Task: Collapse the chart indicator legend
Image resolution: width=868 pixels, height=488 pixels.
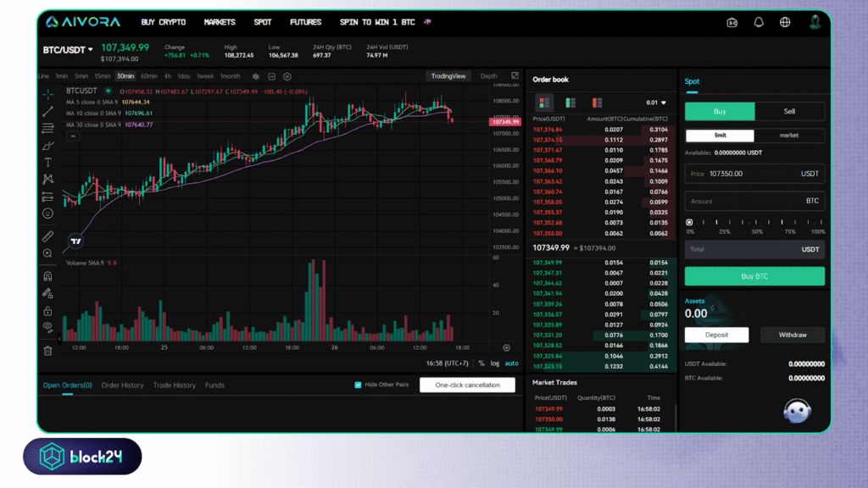Action: pyautogui.click(x=73, y=136)
